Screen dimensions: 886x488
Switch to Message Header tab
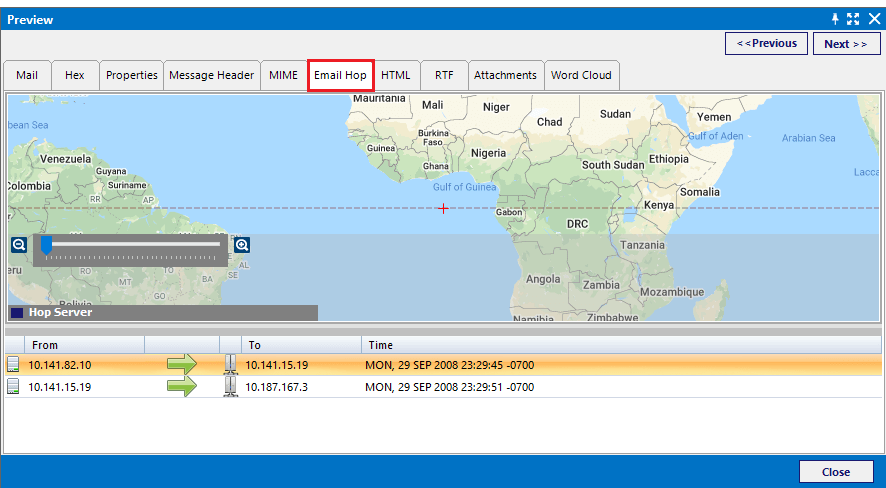click(211, 75)
